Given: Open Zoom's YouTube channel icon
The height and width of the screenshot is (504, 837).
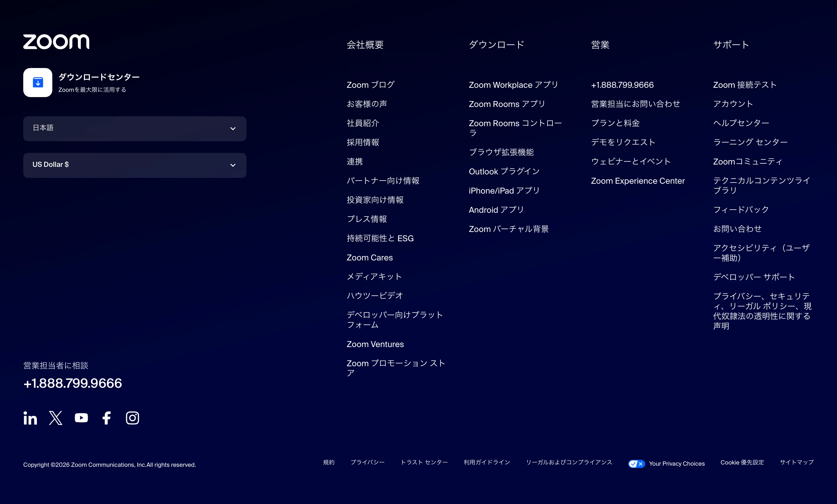Looking at the screenshot, I should (81, 418).
